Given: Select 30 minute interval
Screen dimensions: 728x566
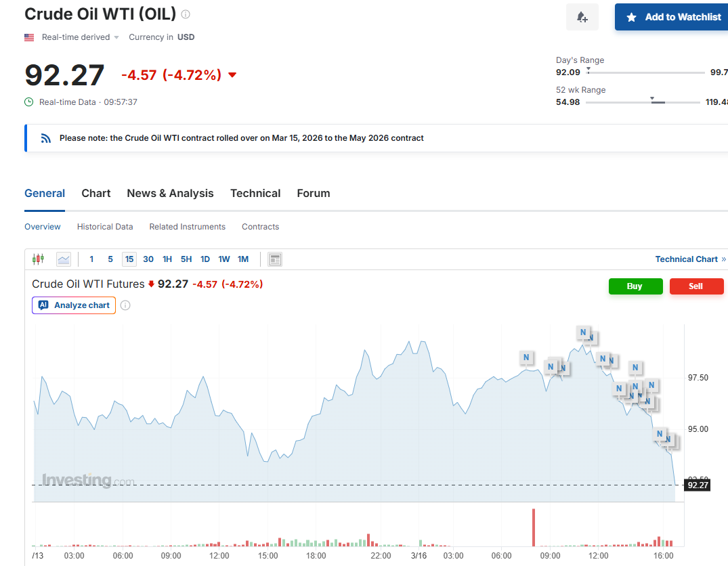Looking at the screenshot, I should click(148, 259).
